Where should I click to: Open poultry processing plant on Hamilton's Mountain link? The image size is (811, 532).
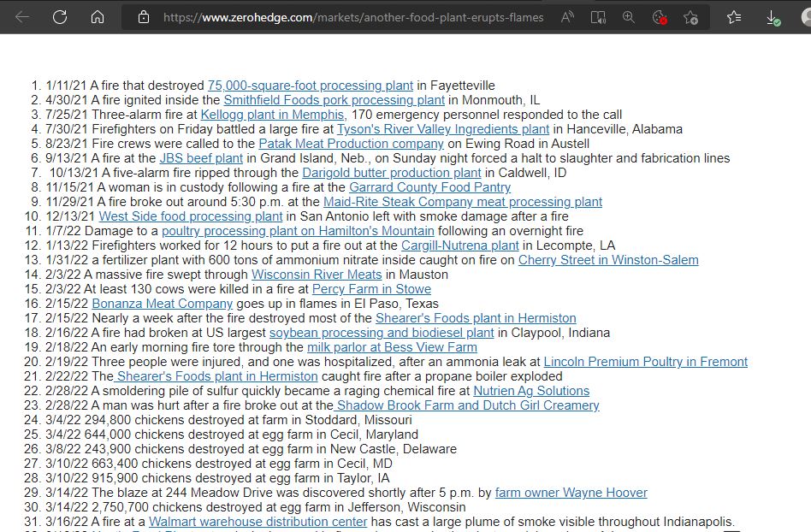tap(298, 230)
